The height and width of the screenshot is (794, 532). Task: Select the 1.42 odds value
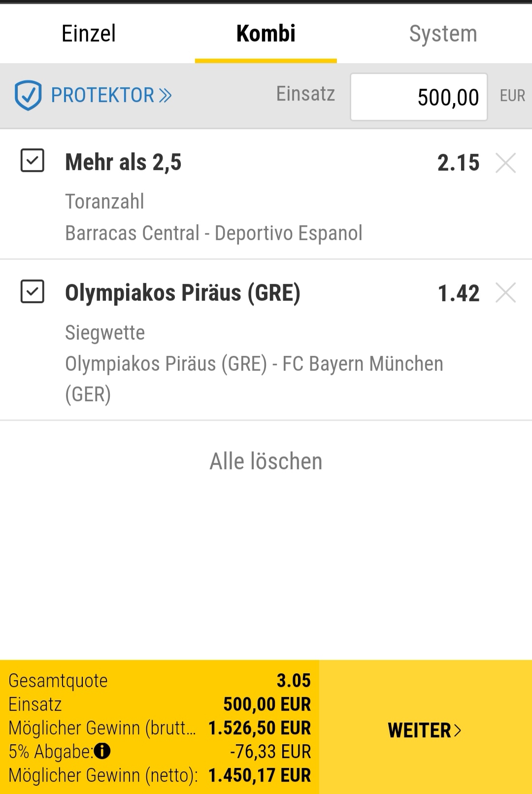[x=458, y=293]
